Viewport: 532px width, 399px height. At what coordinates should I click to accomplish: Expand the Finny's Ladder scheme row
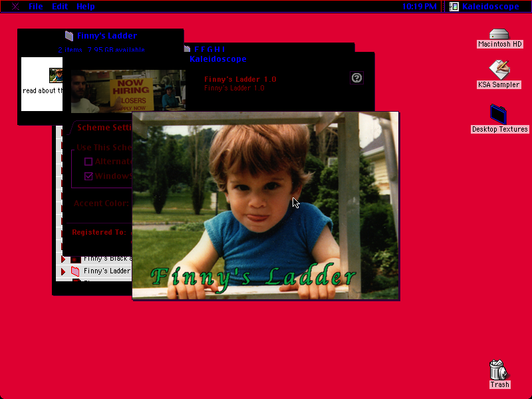pos(63,271)
